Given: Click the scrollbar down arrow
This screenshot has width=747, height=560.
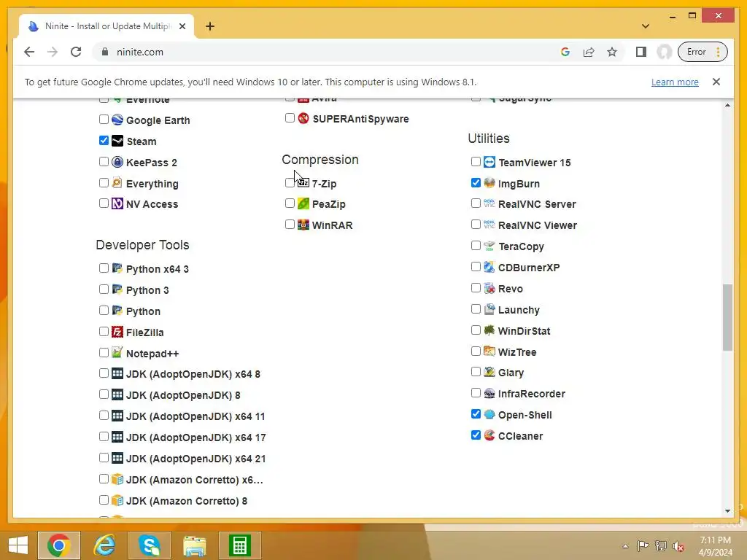Looking at the screenshot, I should coord(727,511).
